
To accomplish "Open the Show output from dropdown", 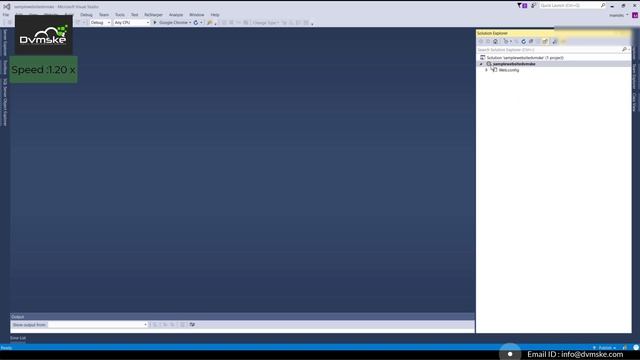I will click(97, 324).
